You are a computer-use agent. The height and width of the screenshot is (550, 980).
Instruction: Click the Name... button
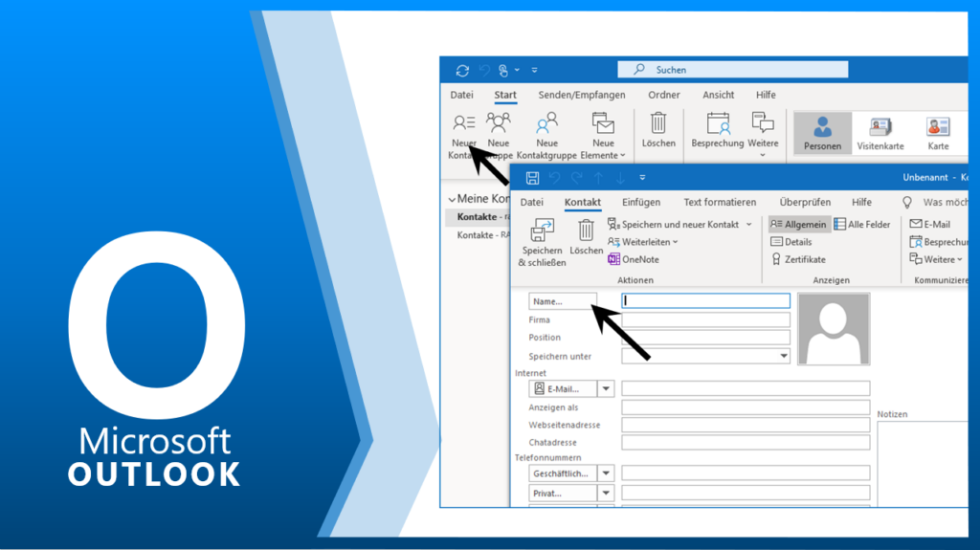[x=563, y=301]
